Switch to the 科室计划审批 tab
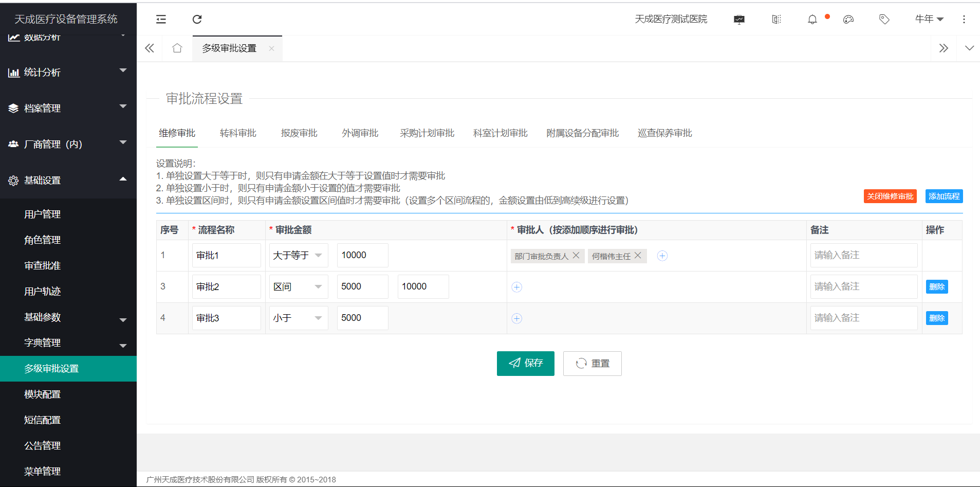The height and width of the screenshot is (487, 980). 501,133
